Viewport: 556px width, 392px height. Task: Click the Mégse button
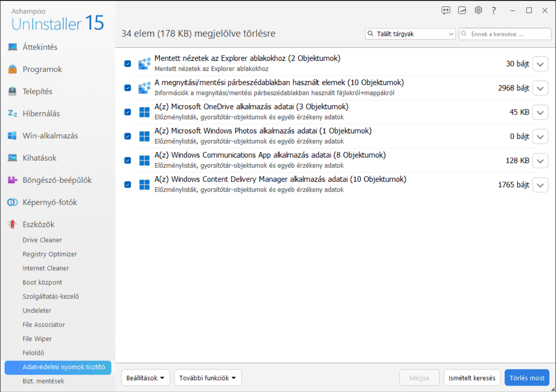(419, 378)
